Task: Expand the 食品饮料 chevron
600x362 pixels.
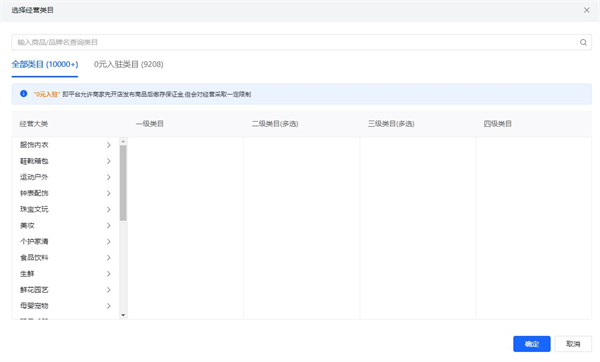Action: [109, 258]
